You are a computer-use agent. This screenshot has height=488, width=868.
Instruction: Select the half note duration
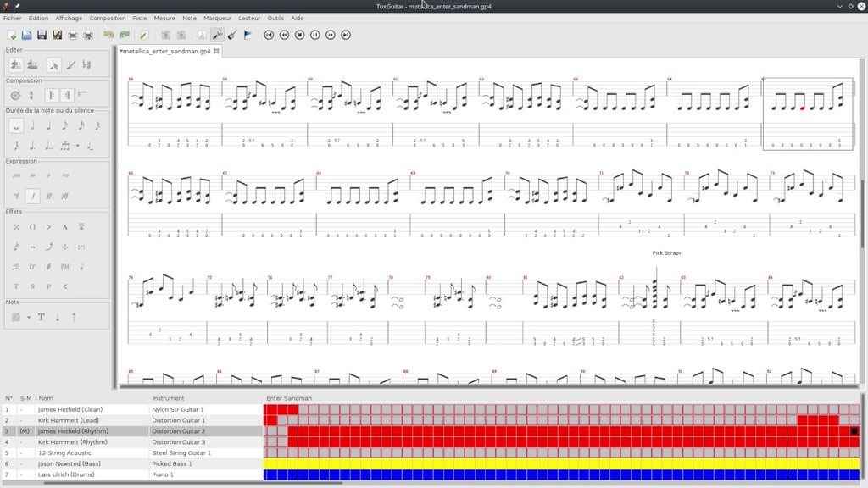tap(32, 126)
